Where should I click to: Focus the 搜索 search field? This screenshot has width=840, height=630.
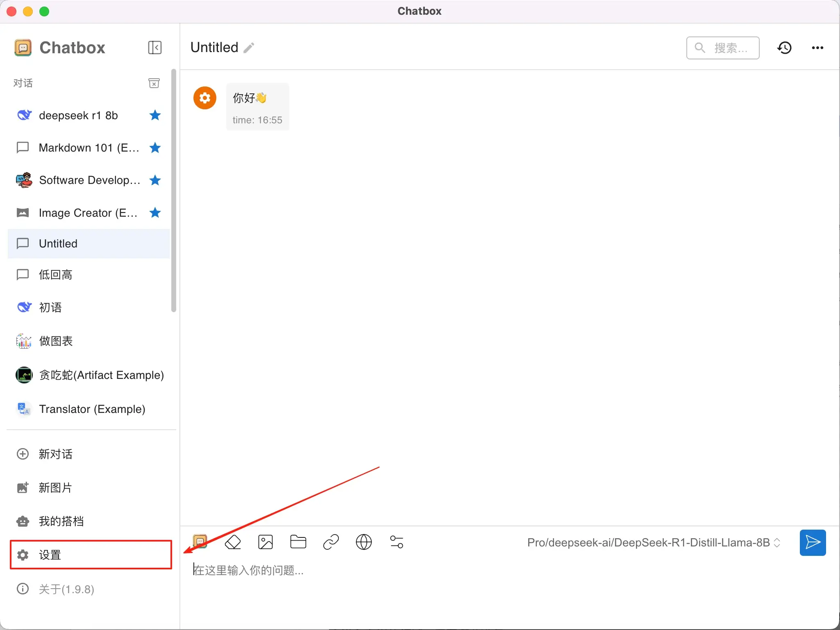[723, 48]
